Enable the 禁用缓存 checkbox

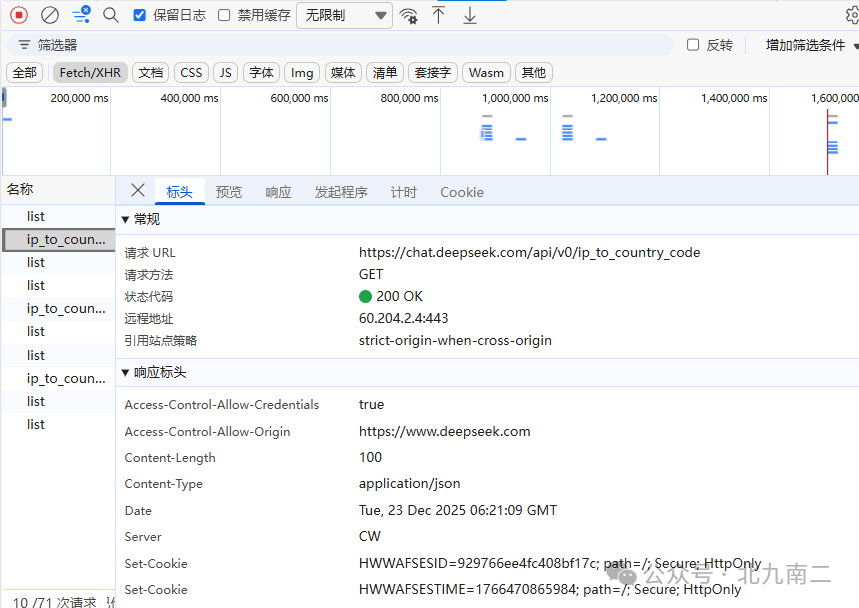(x=224, y=15)
